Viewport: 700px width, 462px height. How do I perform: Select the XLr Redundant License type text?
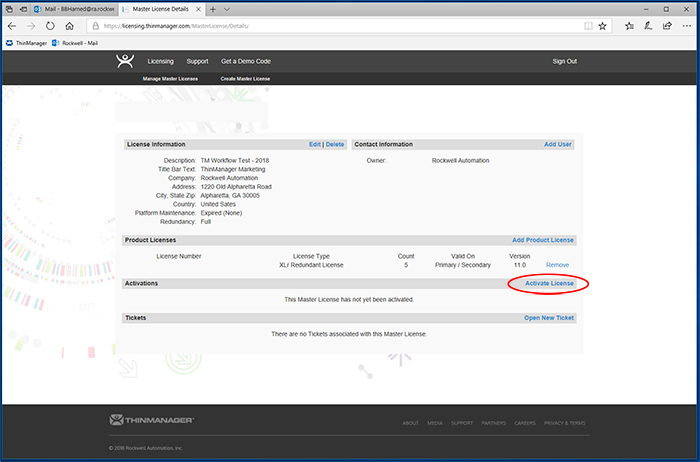click(311, 265)
